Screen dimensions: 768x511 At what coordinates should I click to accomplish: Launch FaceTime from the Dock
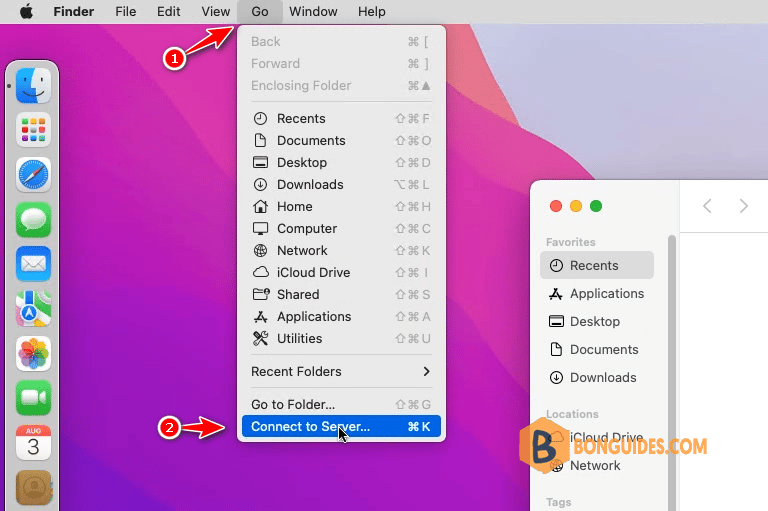33,398
